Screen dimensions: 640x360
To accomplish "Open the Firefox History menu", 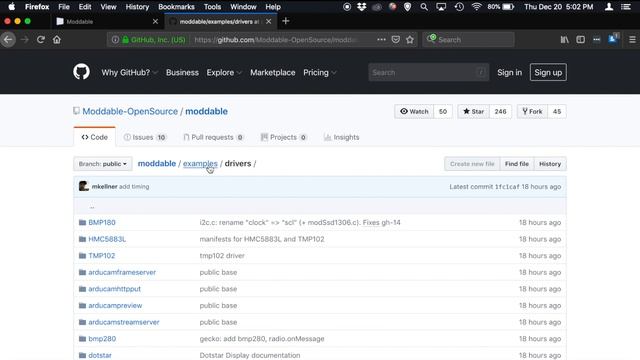I will coord(137,7).
